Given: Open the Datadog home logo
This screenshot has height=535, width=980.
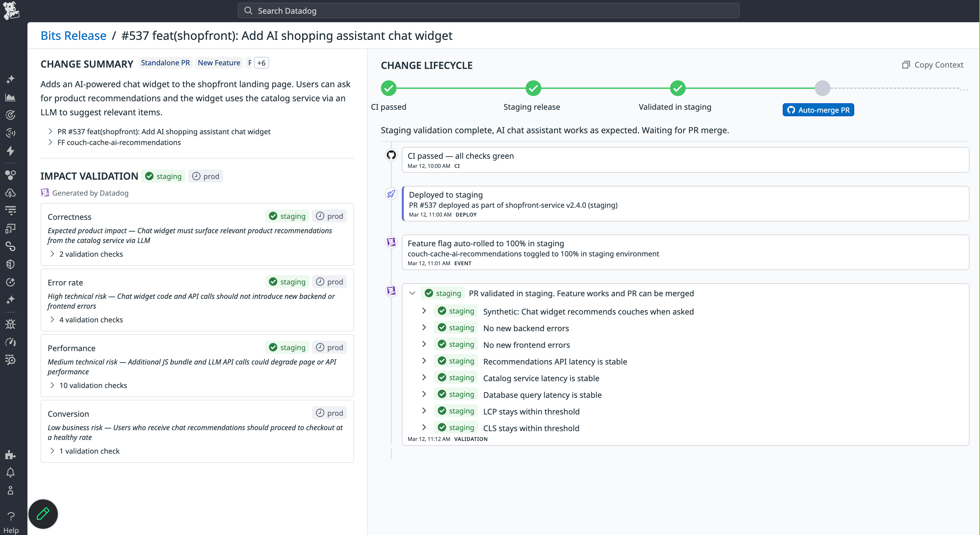Looking at the screenshot, I should [11, 10].
